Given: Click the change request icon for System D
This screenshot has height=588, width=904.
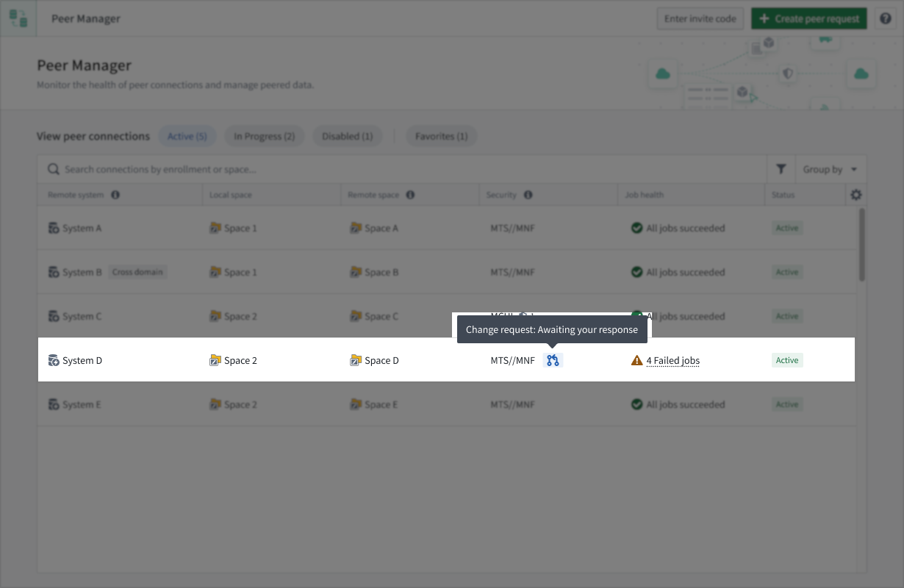Looking at the screenshot, I should 553,360.
